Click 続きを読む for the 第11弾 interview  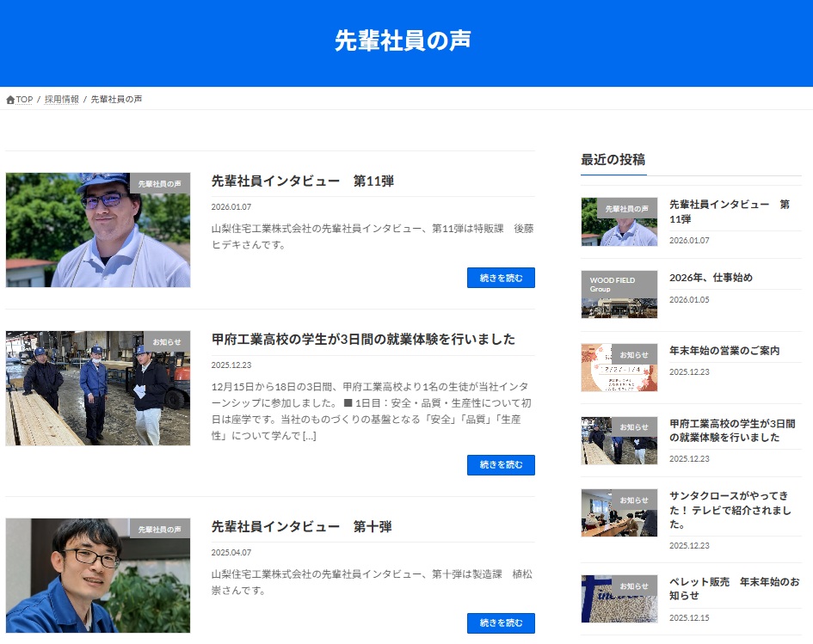[x=501, y=278]
